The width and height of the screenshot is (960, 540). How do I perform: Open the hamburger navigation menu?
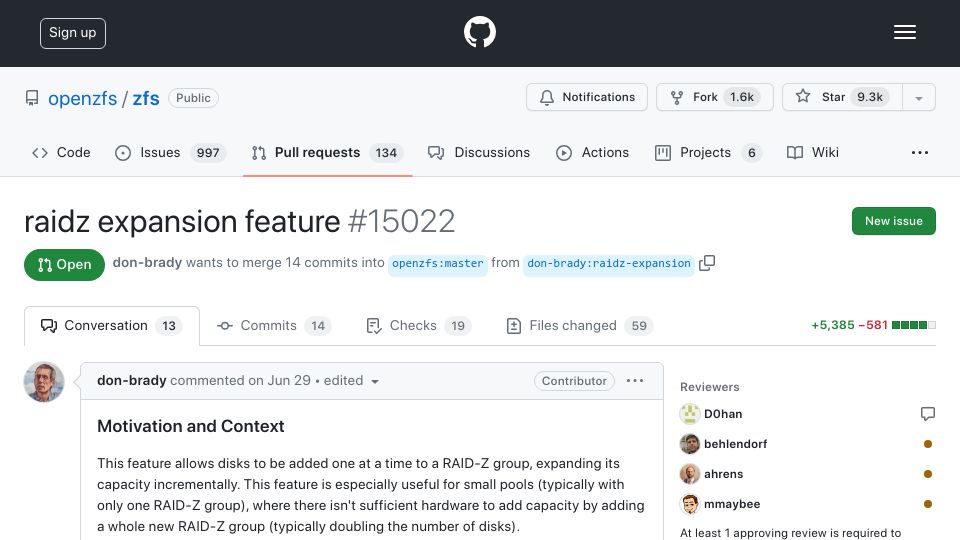point(904,32)
